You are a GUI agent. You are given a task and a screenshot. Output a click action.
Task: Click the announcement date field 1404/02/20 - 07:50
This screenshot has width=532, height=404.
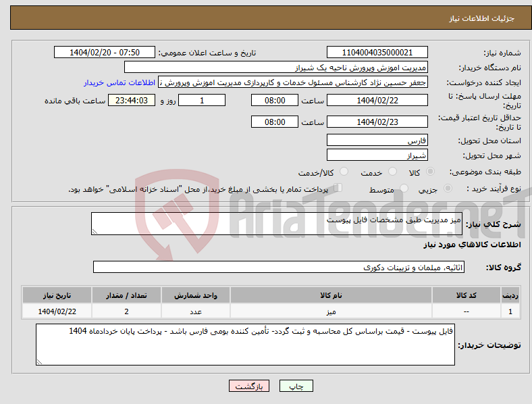105,52
